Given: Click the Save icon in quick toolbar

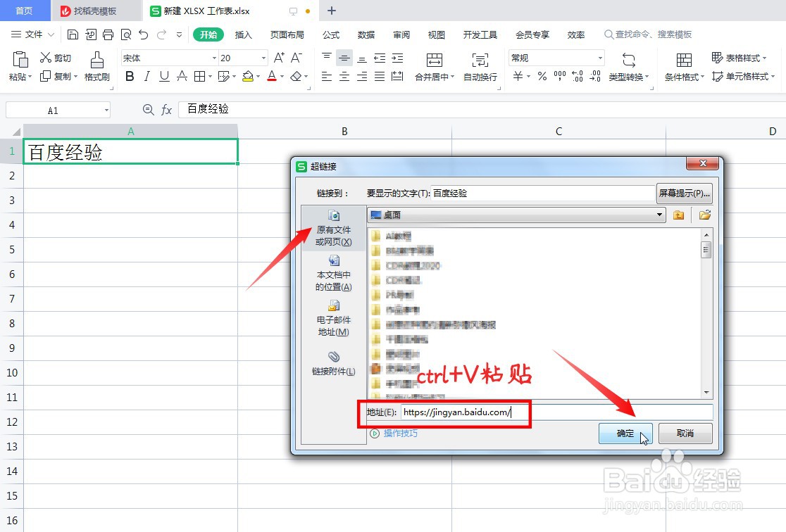Looking at the screenshot, I should click(x=73, y=34).
